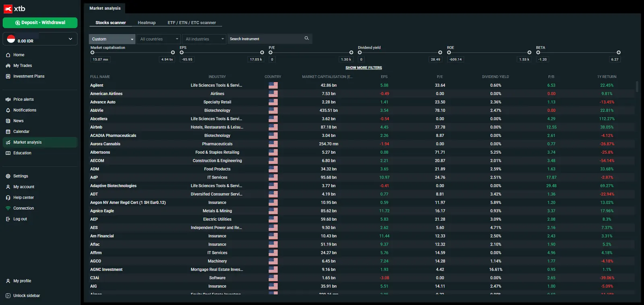Open Price alerts megaphone icon
This screenshot has height=305, width=644.
(x=8, y=99)
